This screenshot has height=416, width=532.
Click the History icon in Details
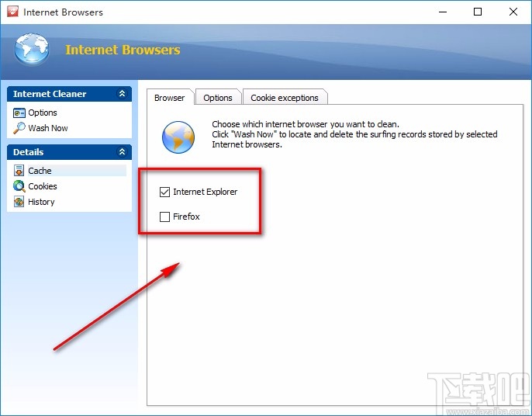[19, 202]
